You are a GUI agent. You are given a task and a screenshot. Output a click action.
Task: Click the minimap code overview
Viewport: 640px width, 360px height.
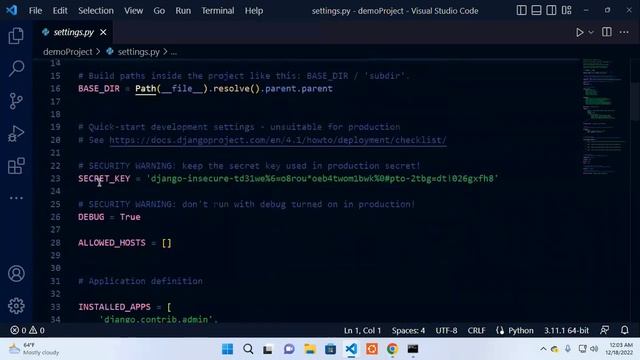click(604, 118)
